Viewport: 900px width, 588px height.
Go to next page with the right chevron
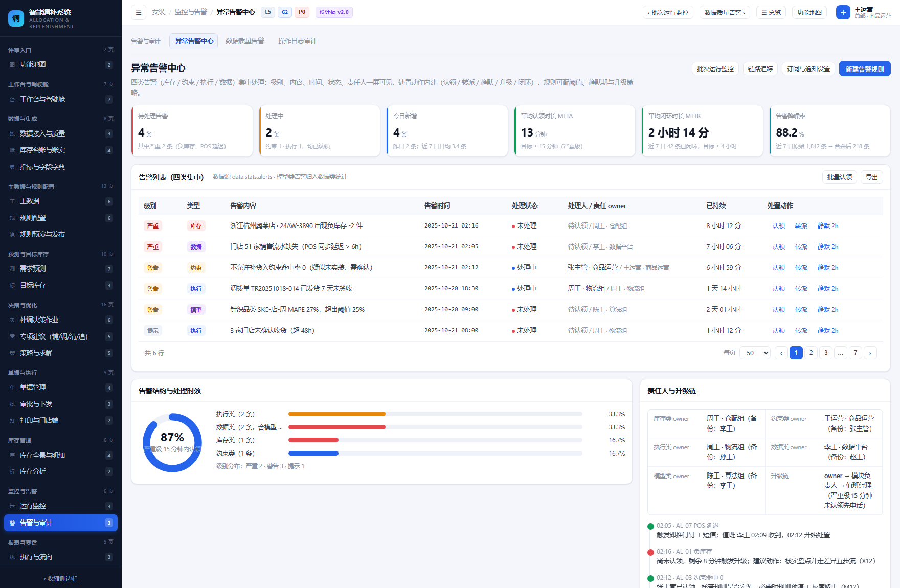870,353
